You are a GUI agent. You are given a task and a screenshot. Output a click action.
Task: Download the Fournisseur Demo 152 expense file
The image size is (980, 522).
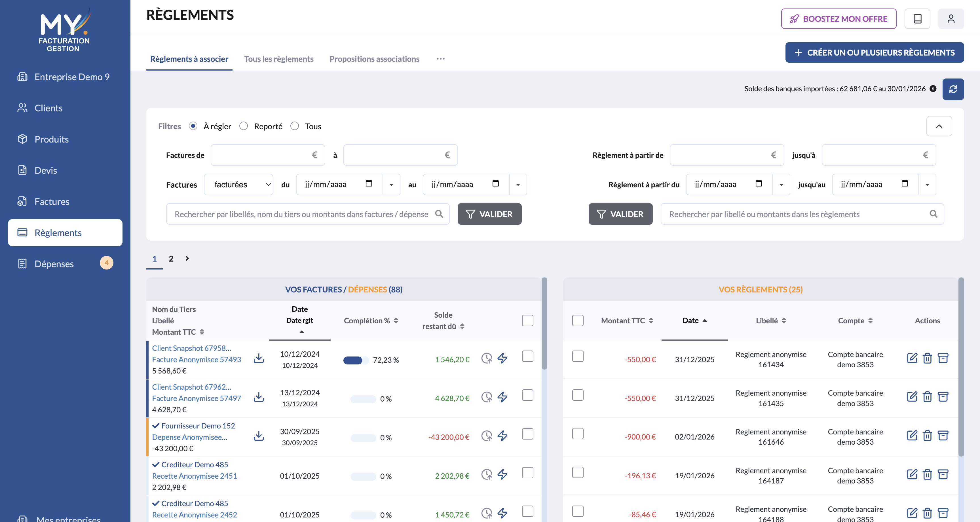pos(259,436)
